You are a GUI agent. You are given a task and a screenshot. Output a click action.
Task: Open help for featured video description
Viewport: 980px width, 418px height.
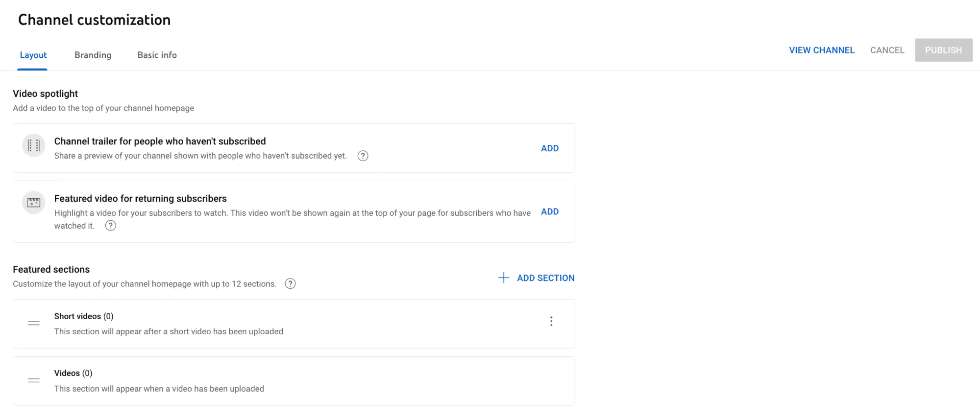pyautogui.click(x=111, y=226)
